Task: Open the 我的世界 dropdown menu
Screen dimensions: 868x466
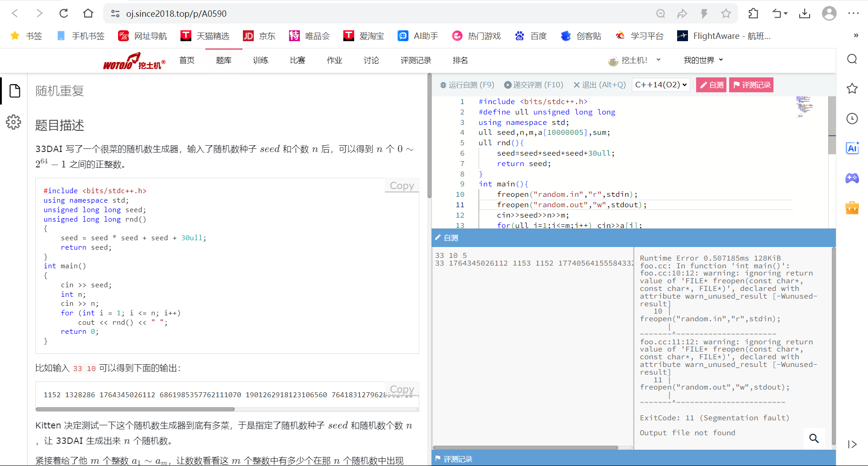Action: pyautogui.click(x=703, y=60)
